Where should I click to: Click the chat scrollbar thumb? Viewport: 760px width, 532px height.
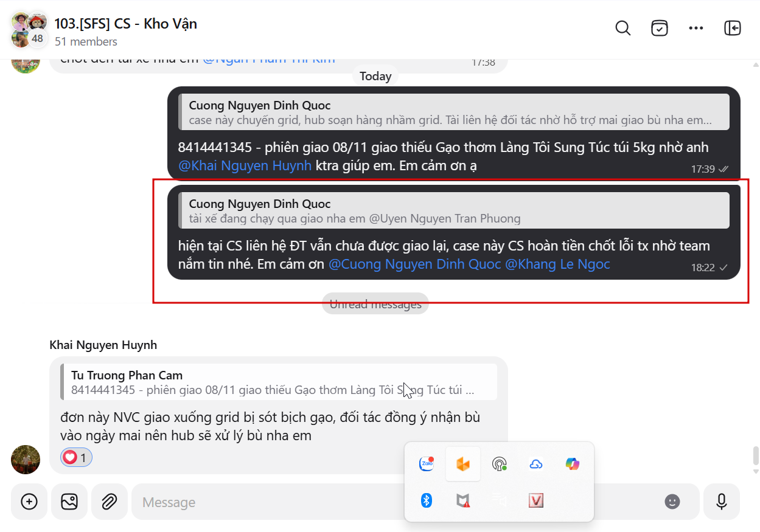[x=756, y=455]
